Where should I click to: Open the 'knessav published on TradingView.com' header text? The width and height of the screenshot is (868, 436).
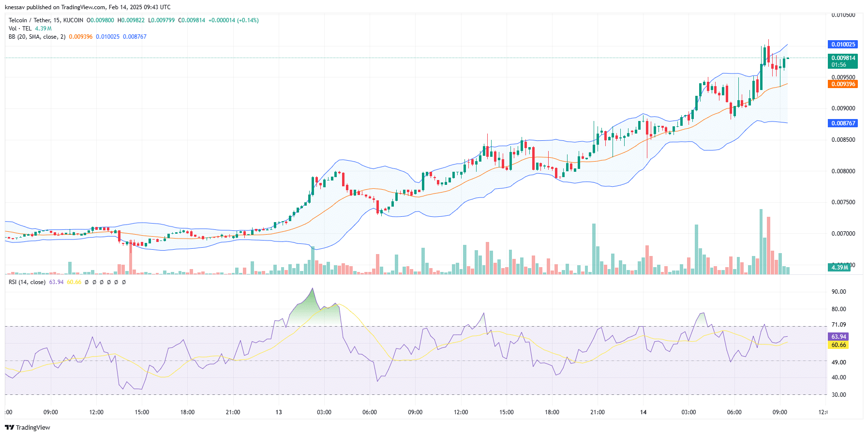tap(88, 7)
